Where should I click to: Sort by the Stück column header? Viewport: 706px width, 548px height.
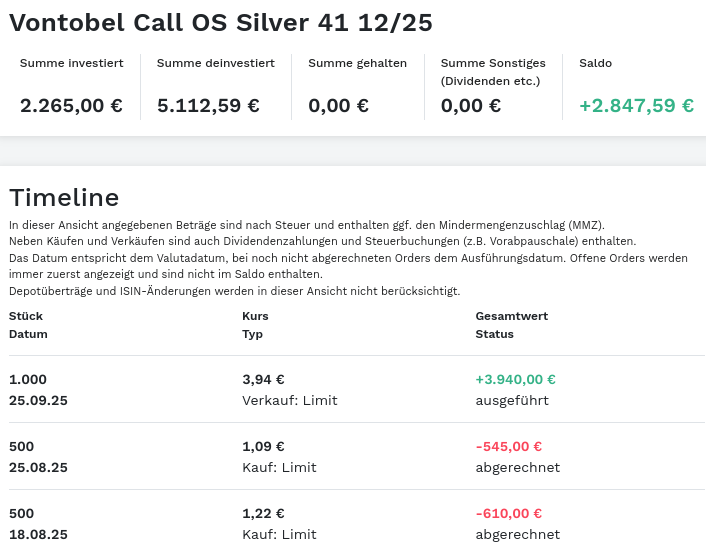26,316
